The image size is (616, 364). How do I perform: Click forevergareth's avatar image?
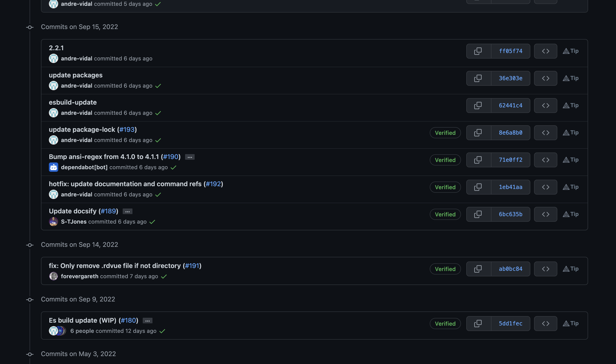pyautogui.click(x=53, y=276)
